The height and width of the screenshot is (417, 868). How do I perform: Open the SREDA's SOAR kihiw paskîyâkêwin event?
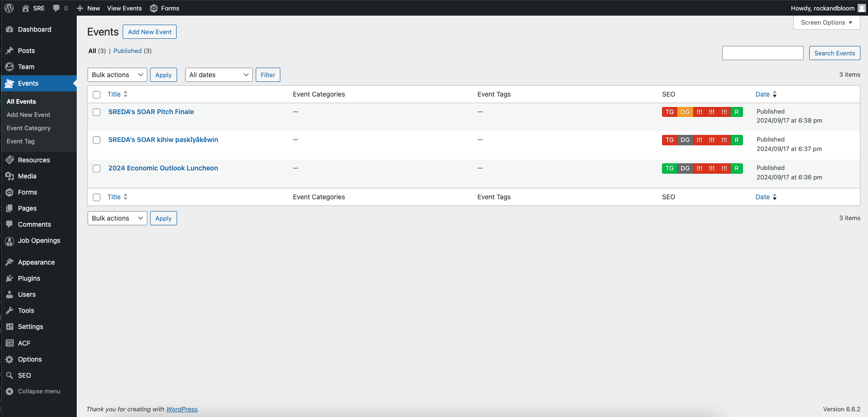[163, 140]
